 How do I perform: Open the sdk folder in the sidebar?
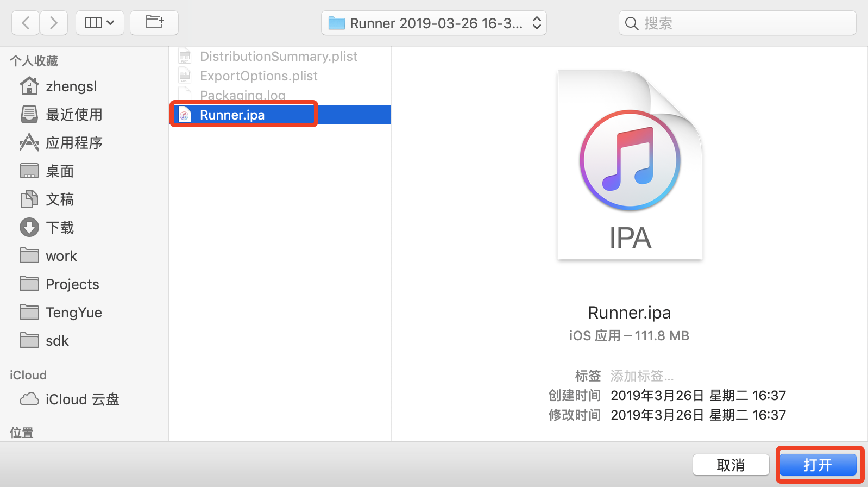[x=57, y=341]
